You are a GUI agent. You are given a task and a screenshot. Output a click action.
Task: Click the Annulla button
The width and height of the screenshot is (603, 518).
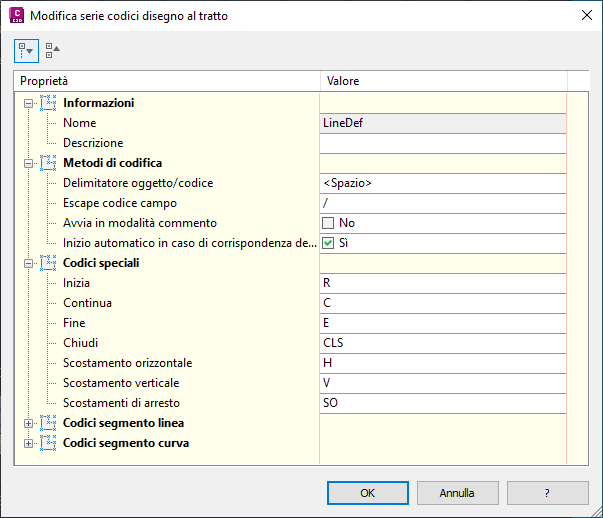point(458,493)
